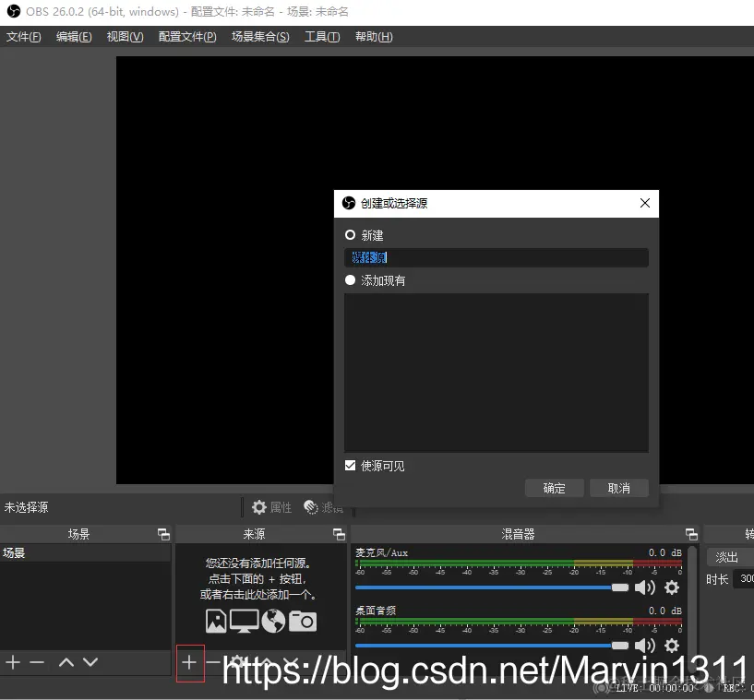754x700 pixels.
Task: Uncheck the 使源可见 checkbox
Action: pyautogui.click(x=350, y=466)
